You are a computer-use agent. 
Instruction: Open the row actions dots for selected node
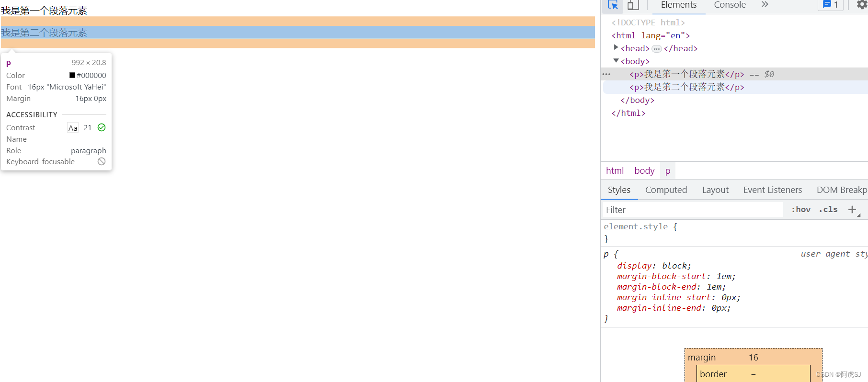[x=606, y=74]
